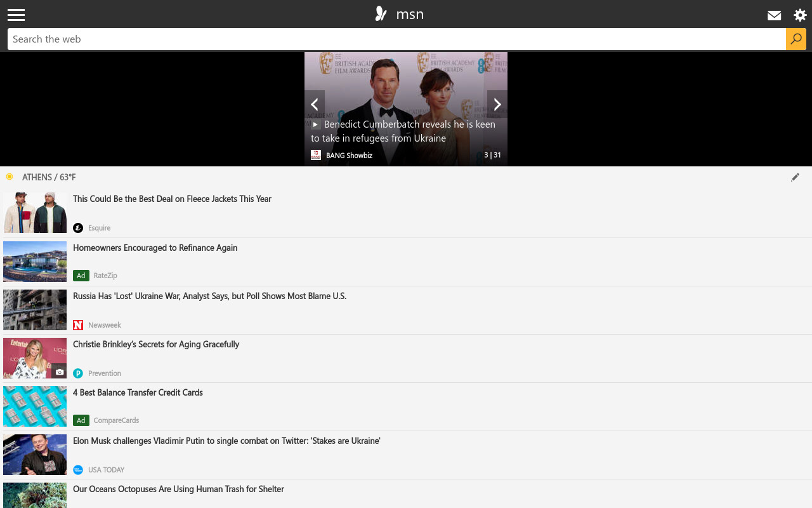The image size is (812, 508).
Task: Open Homeowners Encouraged to Refinance Again
Action: click(155, 248)
